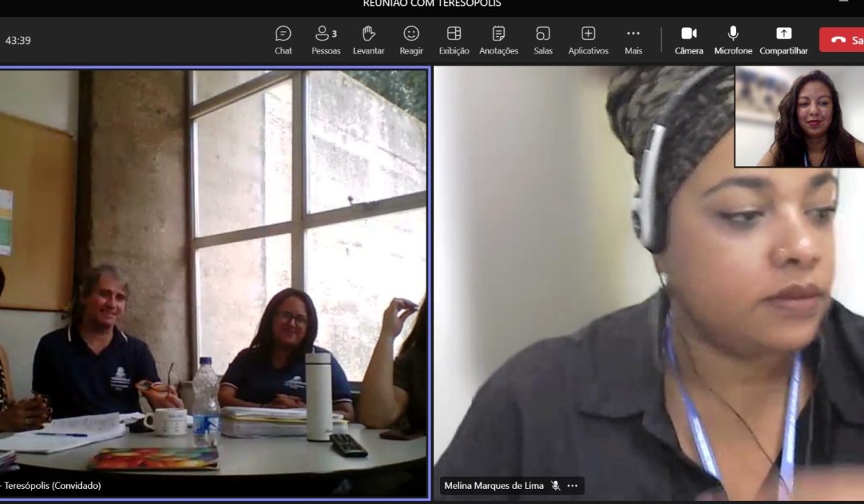Show the Pessoas participants list
The height and width of the screenshot is (504, 864).
tap(325, 40)
